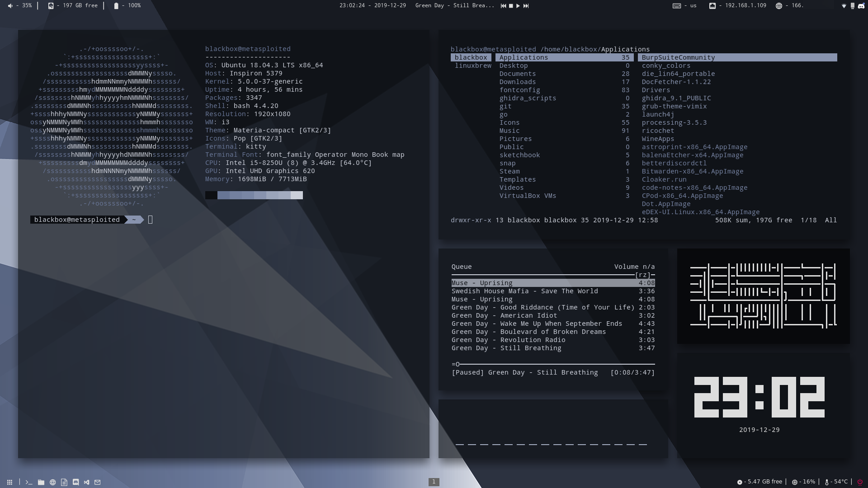868x488 pixels.
Task: Select Applications directory in ranger
Action: (x=565, y=57)
